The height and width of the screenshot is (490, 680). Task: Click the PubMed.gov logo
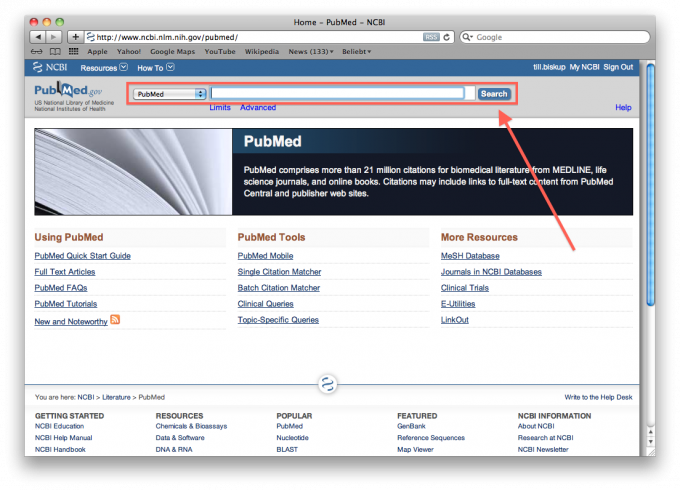pos(69,90)
